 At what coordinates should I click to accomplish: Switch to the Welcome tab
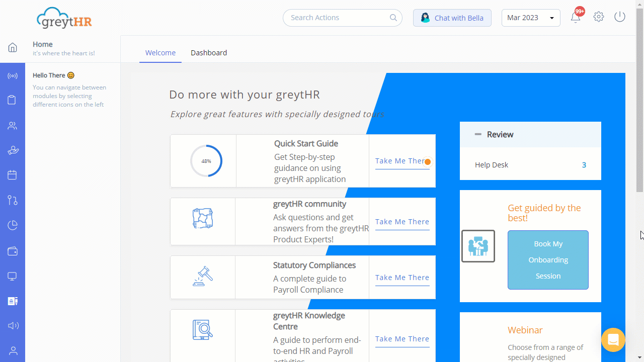tap(160, 53)
